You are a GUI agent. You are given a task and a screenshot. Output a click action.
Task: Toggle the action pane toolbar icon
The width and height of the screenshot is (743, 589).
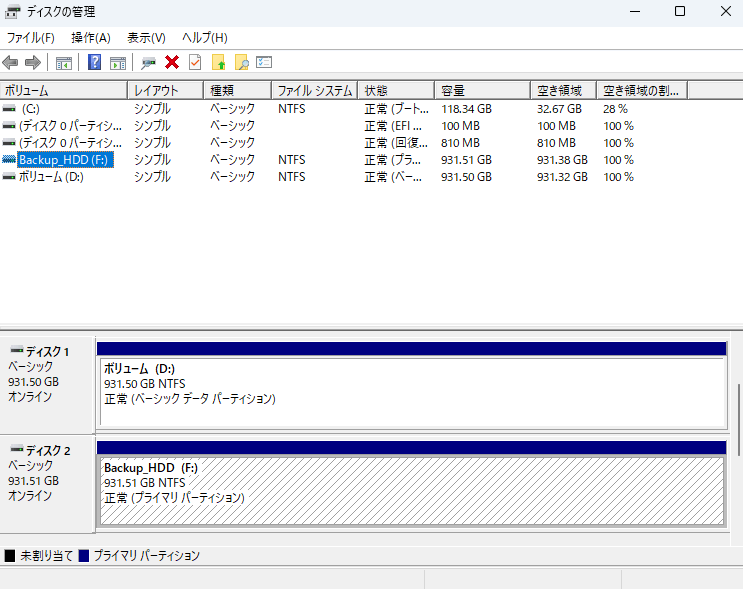pos(117,63)
